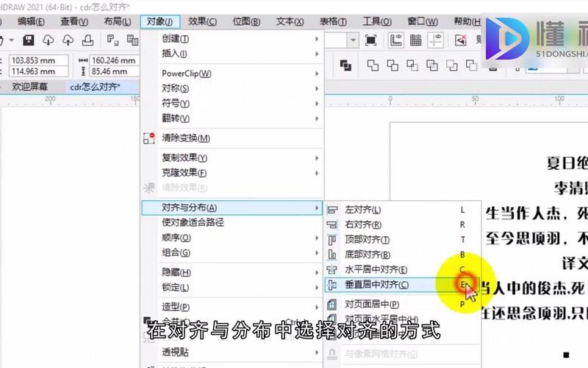Open the 位图(B) menu
This screenshot has height=368, width=588.
(x=246, y=21)
